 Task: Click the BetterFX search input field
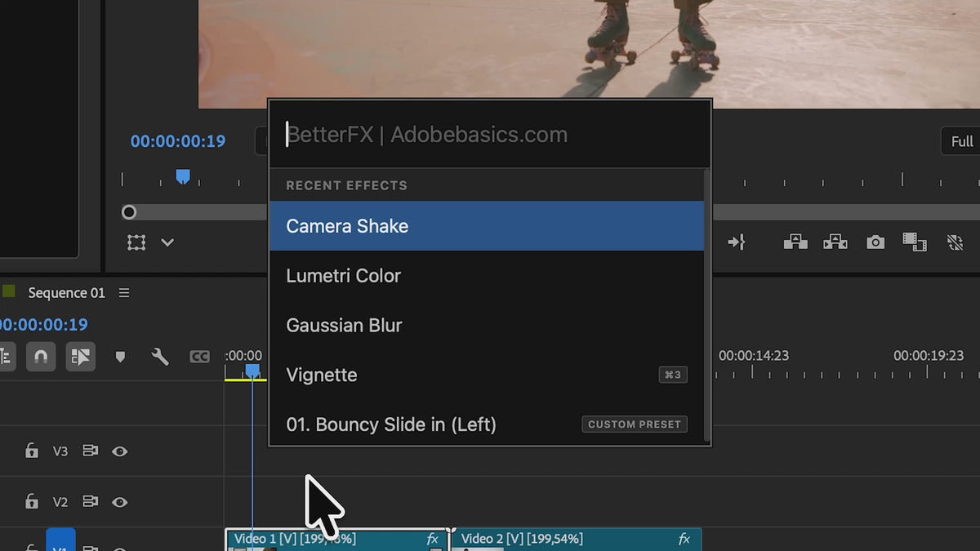pos(490,135)
